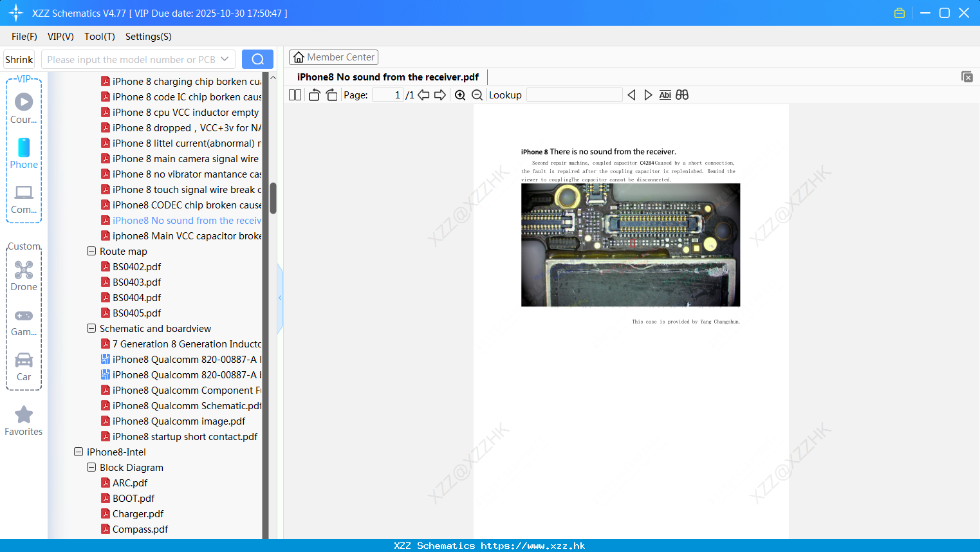
Task: Open iPhone 8 code IC chip borken file
Action: point(181,97)
